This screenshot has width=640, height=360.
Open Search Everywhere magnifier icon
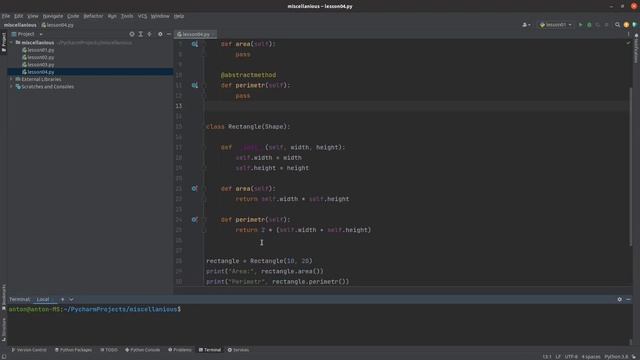coord(617,25)
